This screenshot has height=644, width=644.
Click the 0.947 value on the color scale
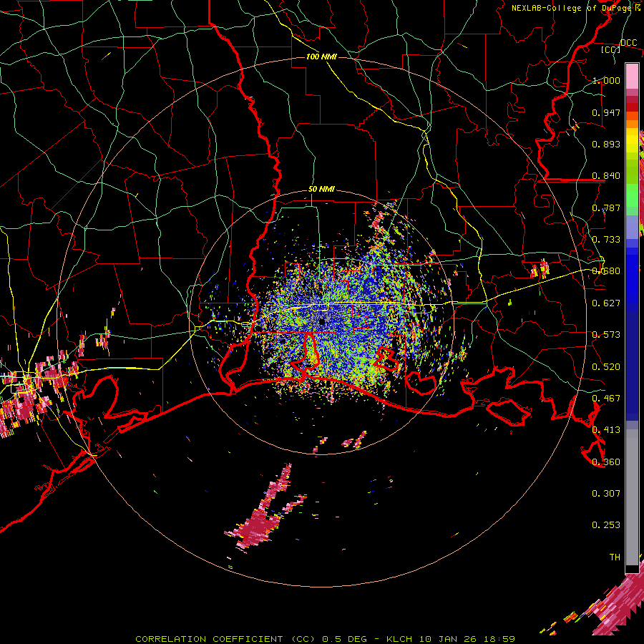[x=606, y=112]
